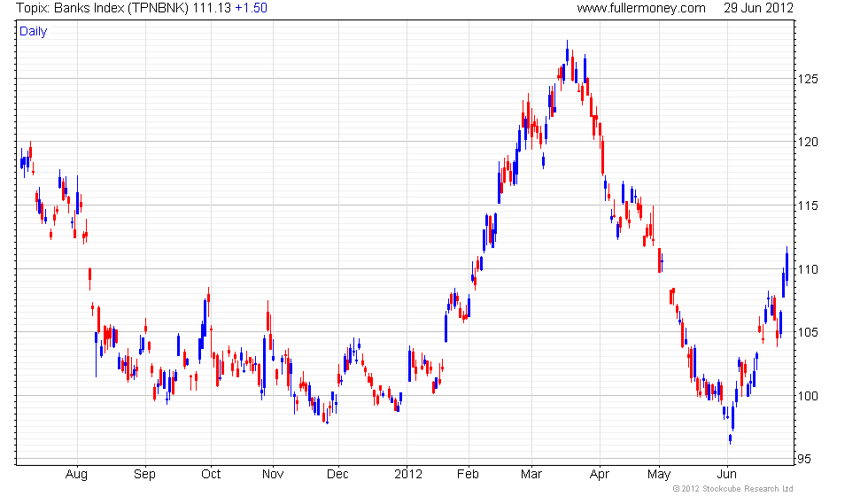
Task: Click y-axis label '100'
Action: 808,397
